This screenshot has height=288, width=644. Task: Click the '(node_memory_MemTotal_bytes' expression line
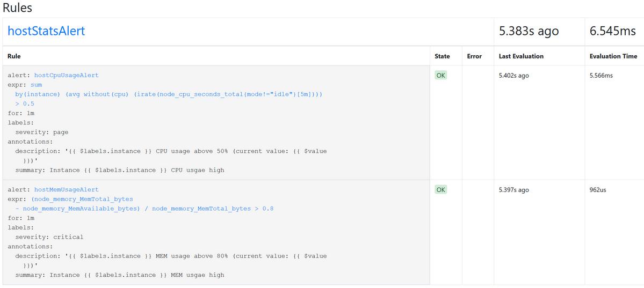(82, 199)
